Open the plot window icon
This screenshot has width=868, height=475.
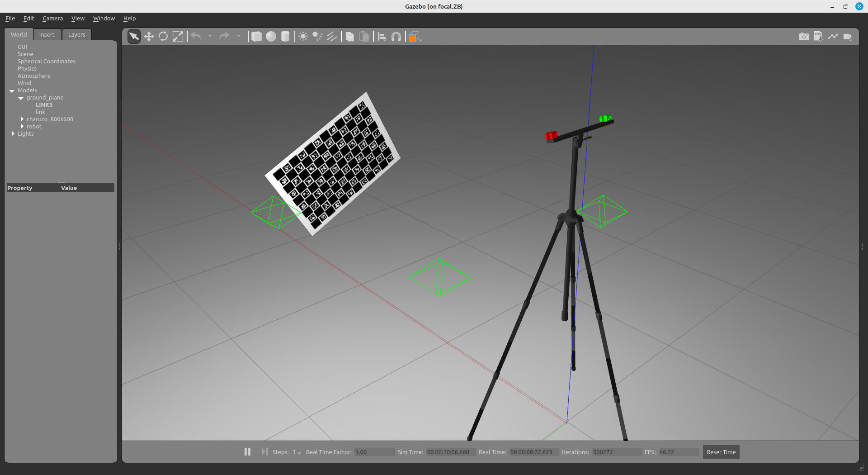833,37
